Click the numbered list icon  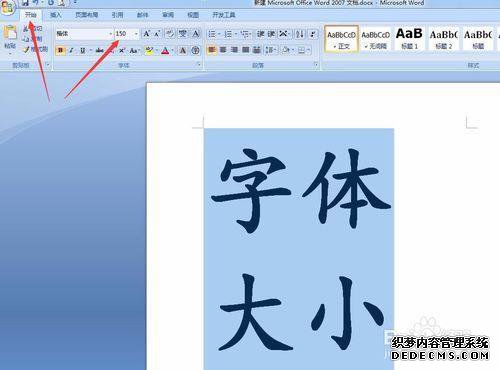pos(228,34)
